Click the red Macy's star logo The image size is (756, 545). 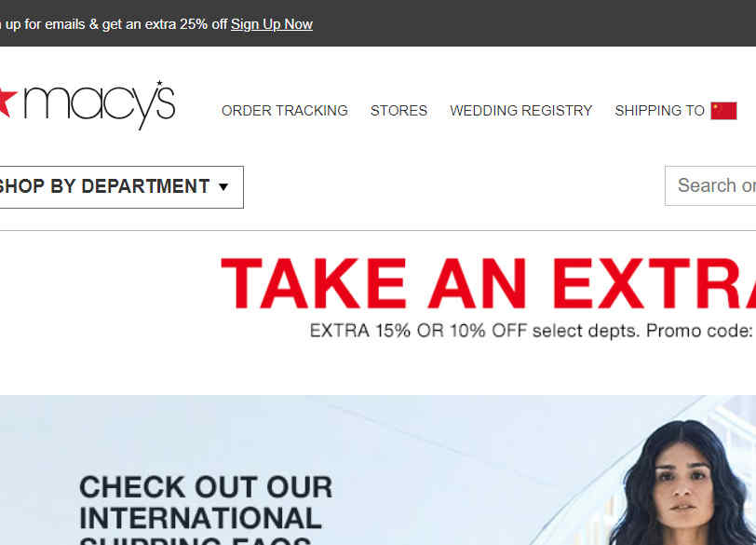(x=7, y=102)
